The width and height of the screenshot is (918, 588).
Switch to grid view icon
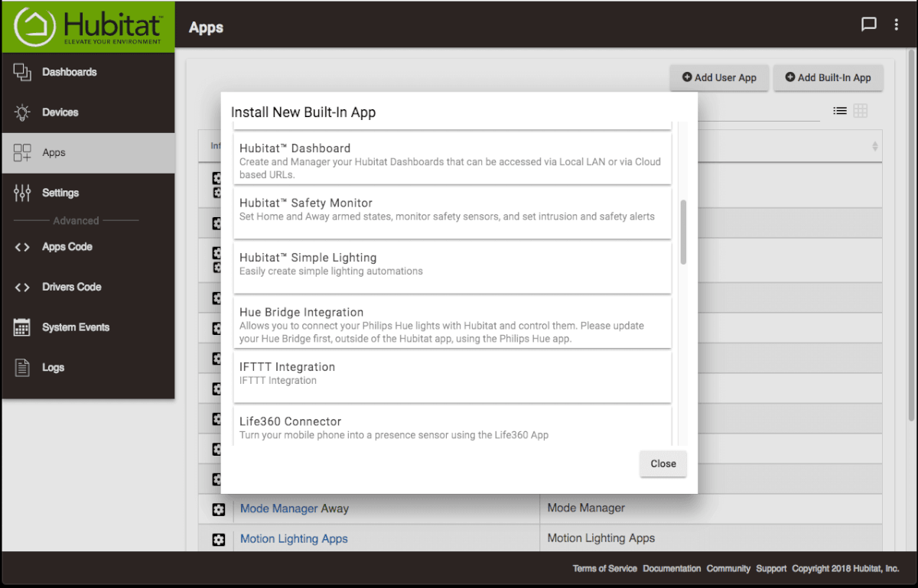[x=861, y=111]
